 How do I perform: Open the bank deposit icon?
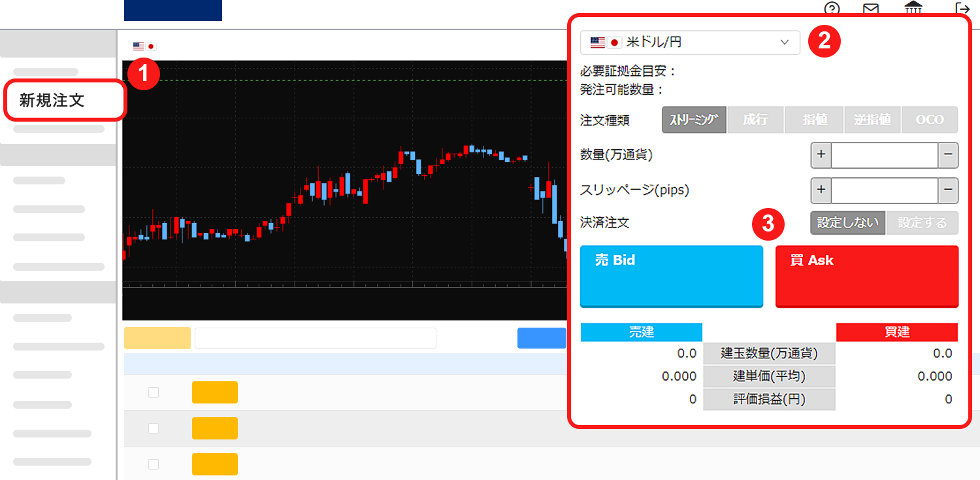[913, 9]
